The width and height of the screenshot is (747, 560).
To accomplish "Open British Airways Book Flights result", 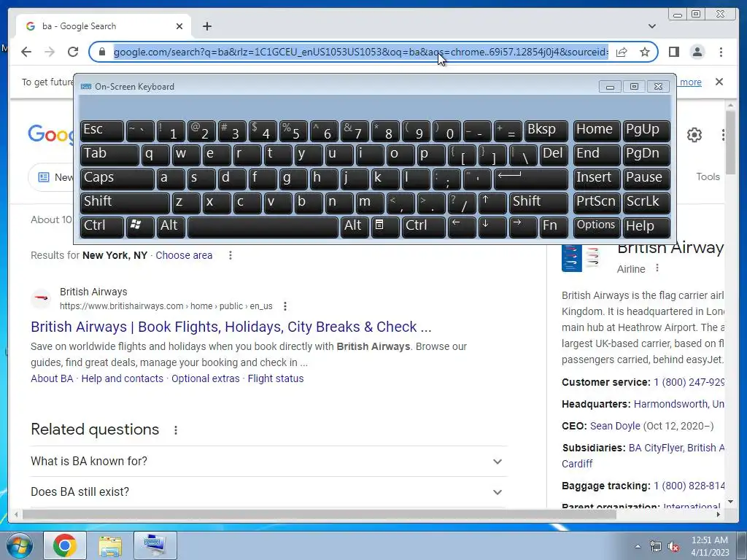I will pyautogui.click(x=231, y=327).
